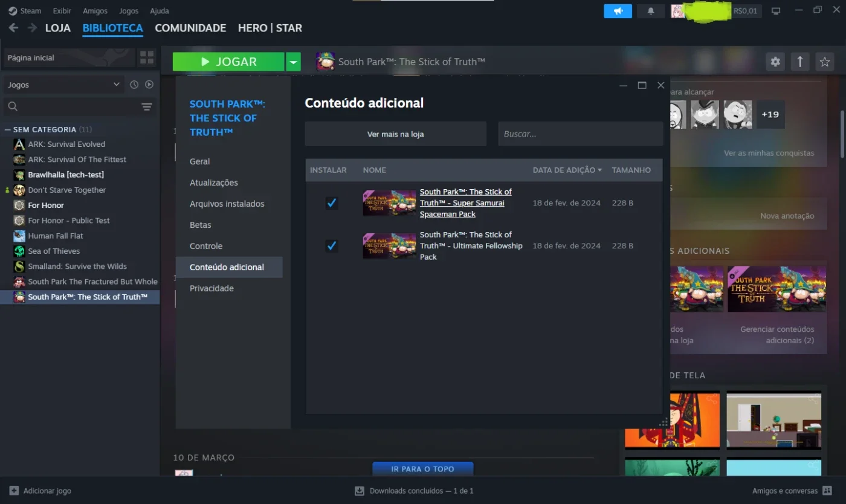Click the recent games clock icon
Viewport: 846px width, 504px height.
[x=134, y=85]
